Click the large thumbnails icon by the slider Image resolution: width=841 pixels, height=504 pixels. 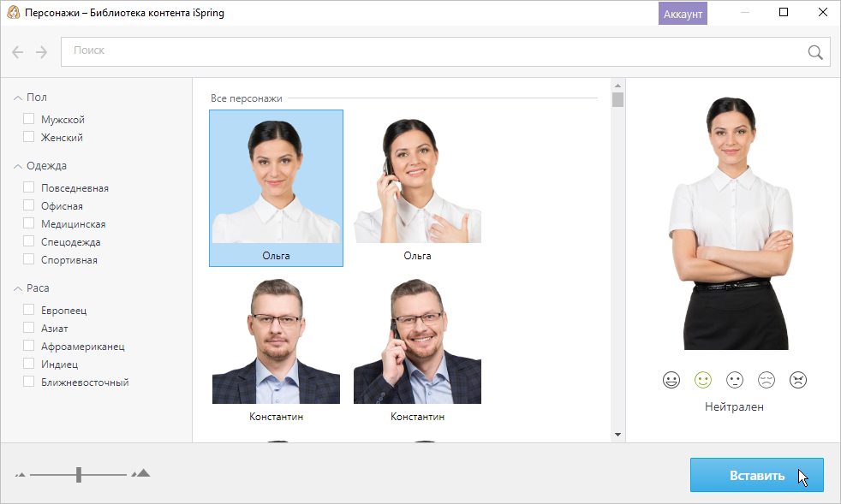141,473
